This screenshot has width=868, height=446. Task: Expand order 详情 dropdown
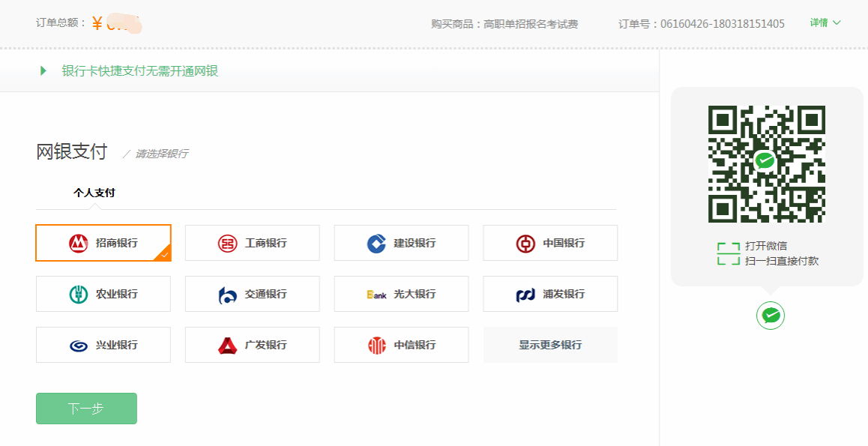(825, 22)
